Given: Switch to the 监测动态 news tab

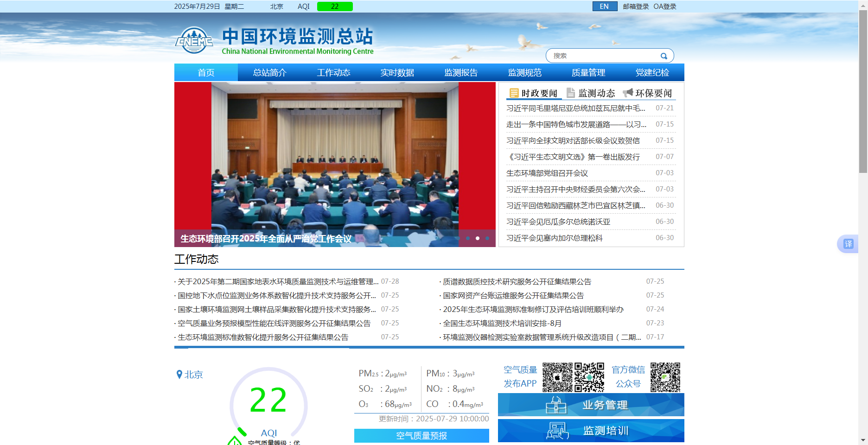Looking at the screenshot, I should (x=591, y=93).
